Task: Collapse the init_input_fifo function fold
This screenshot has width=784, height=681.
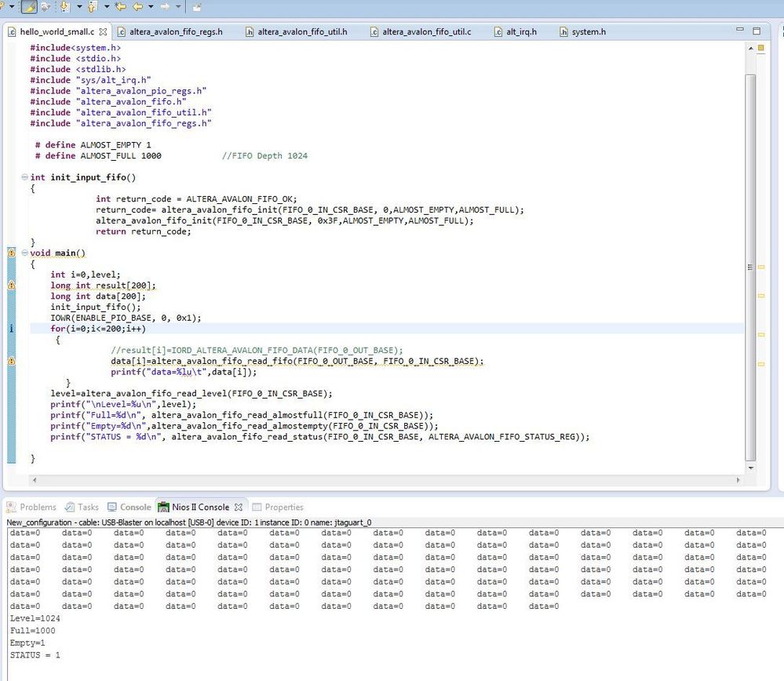Action: 25,178
